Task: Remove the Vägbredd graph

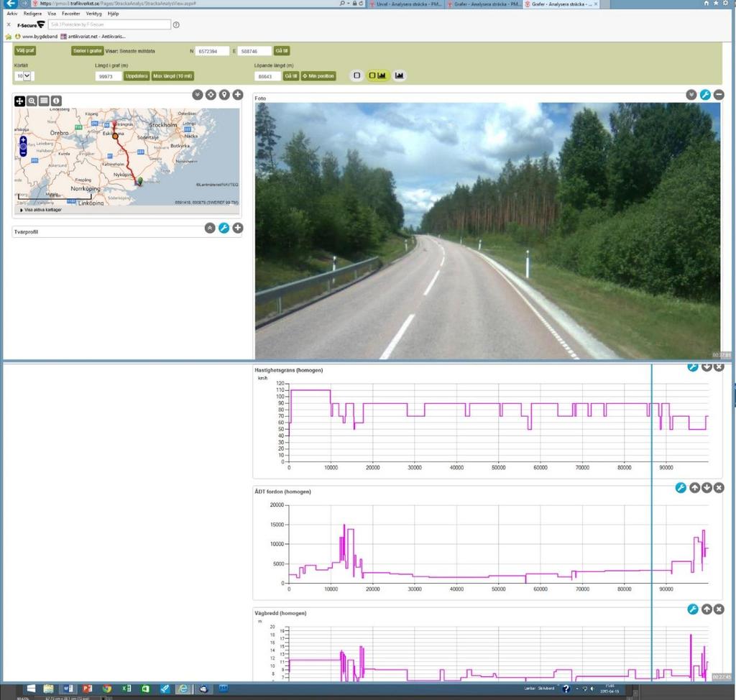Action: [719, 609]
